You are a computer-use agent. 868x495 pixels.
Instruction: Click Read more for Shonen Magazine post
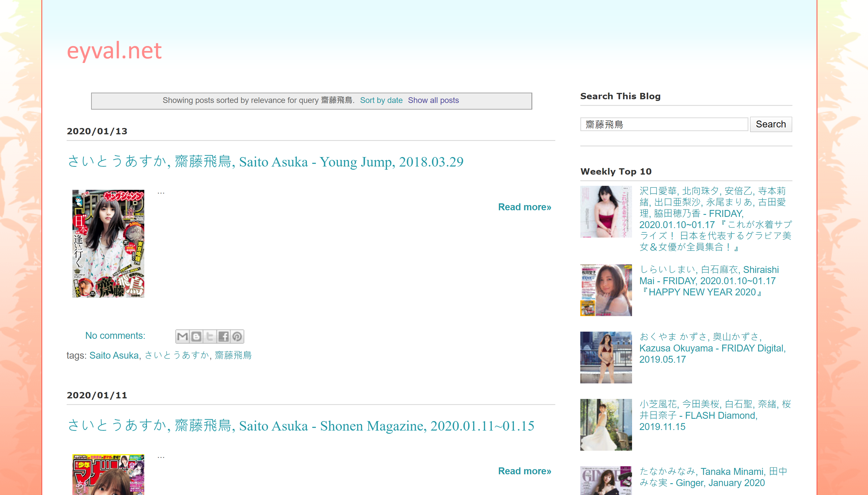tap(525, 471)
